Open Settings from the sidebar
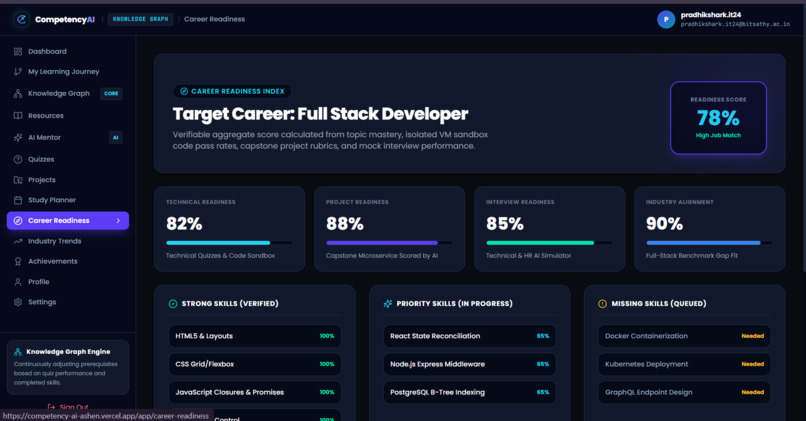Viewport: 806px width, 421px height. pyautogui.click(x=68, y=302)
